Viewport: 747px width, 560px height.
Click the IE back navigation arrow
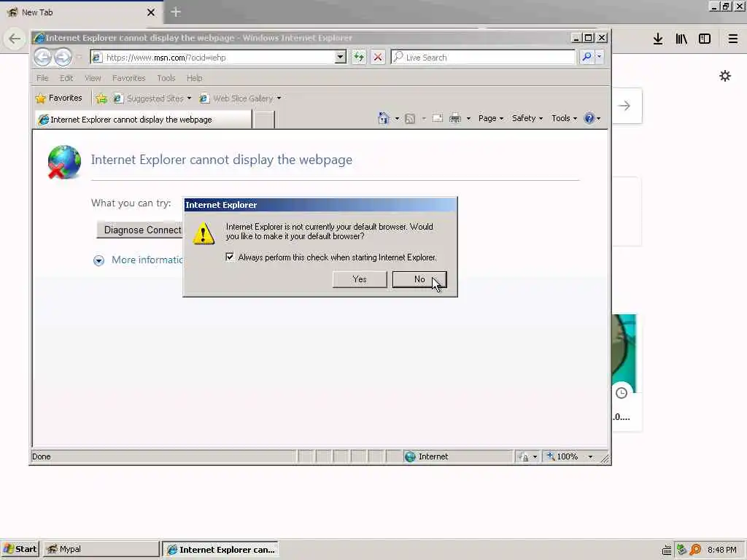42,57
